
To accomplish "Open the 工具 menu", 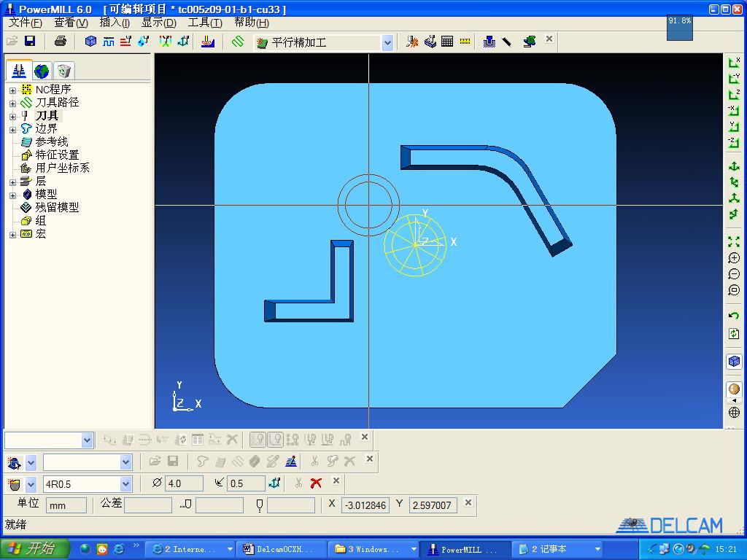I will [205, 23].
